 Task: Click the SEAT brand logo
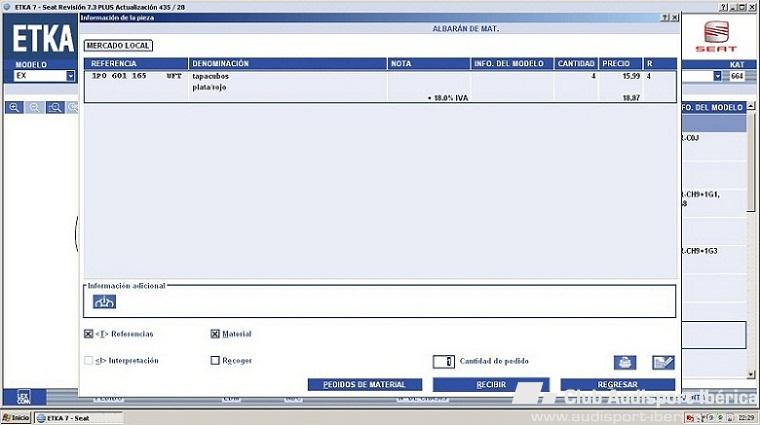[716, 37]
